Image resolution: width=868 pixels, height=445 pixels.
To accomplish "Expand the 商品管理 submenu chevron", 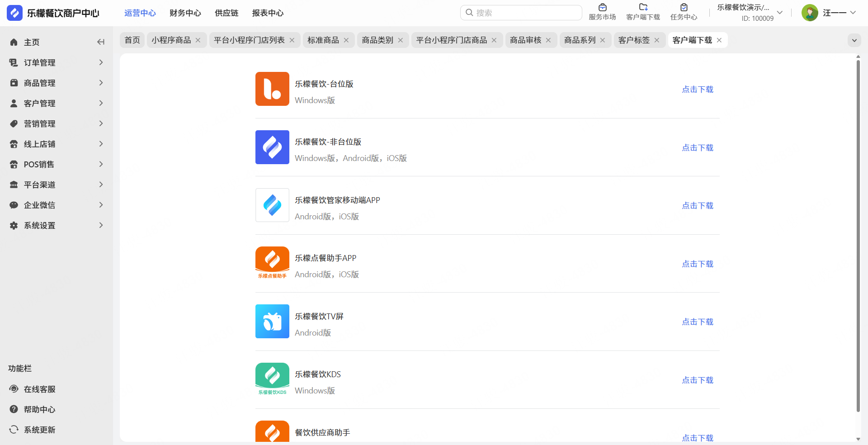I will coord(101,83).
